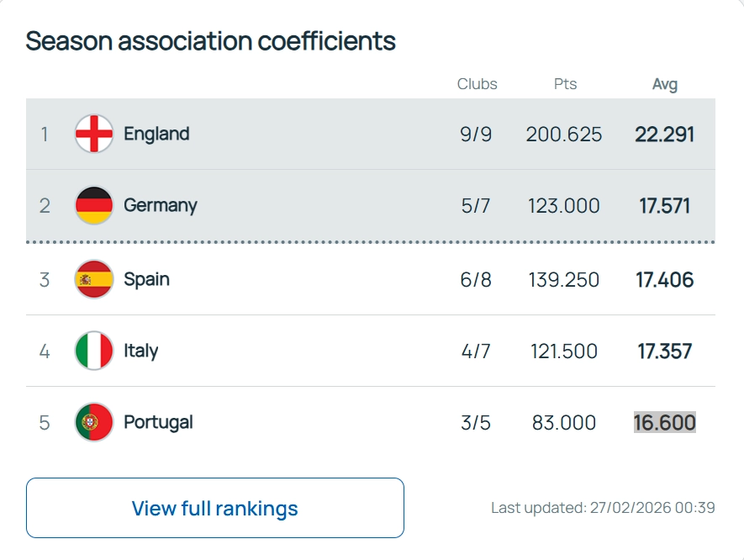Sort by the Avg column header
The width and height of the screenshot is (744, 560).
coord(664,84)
